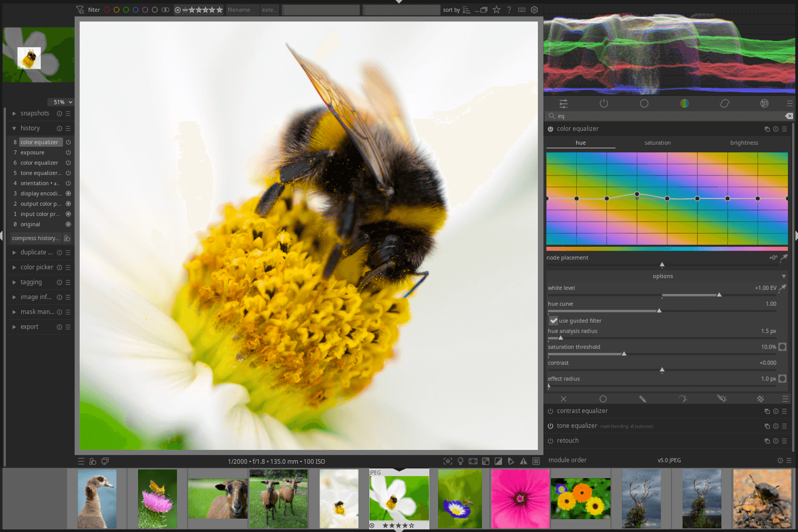Click the compress history button

[35, 238]
